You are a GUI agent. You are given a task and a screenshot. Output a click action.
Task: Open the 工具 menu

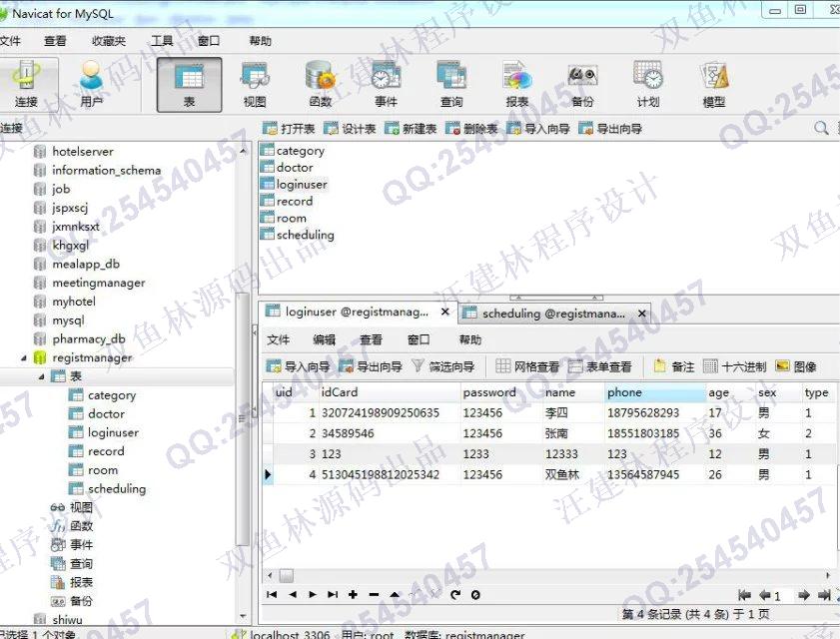pyautogui.click(x=162, y=41)
